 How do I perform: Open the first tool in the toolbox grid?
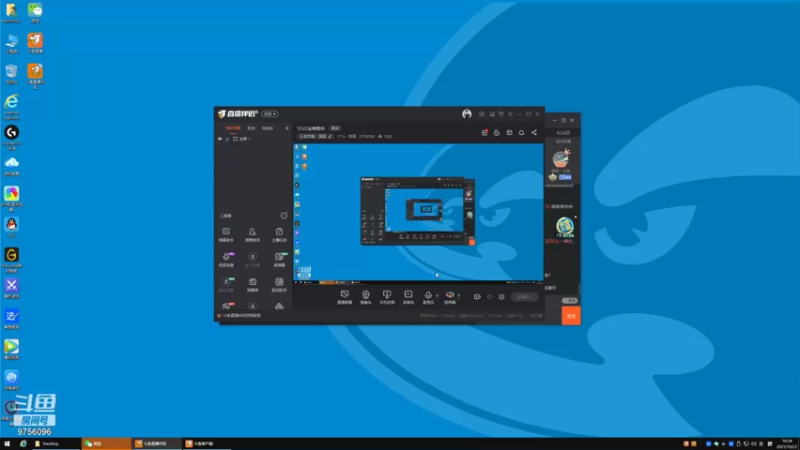[x=226, y=234]
